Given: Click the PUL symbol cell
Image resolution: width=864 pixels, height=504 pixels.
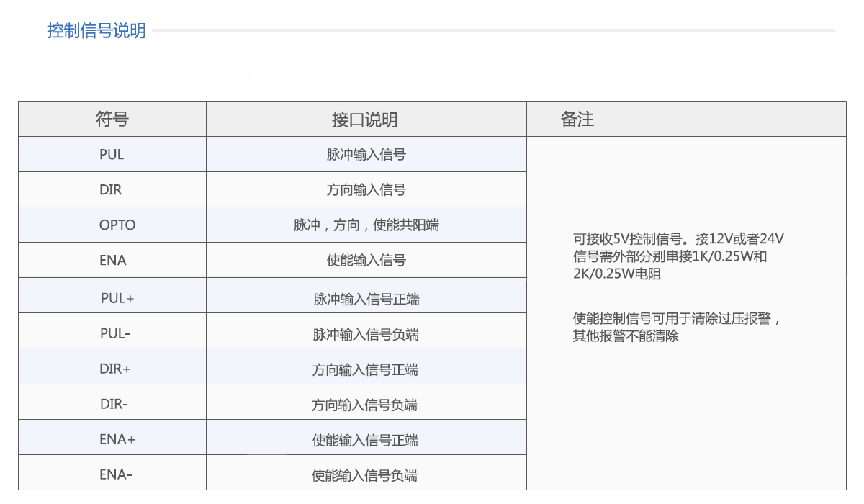Looking at the screenshot, I should pos(112,154).
